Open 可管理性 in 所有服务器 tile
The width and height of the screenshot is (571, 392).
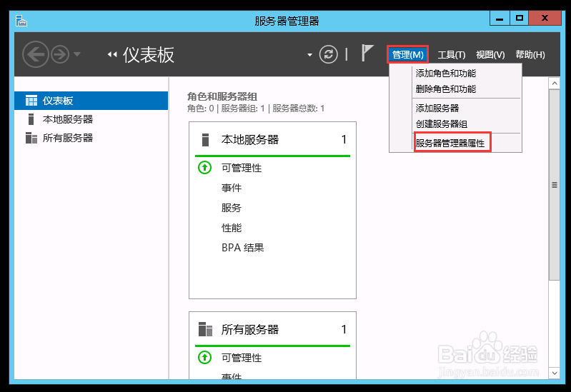(x=242, y=358)
